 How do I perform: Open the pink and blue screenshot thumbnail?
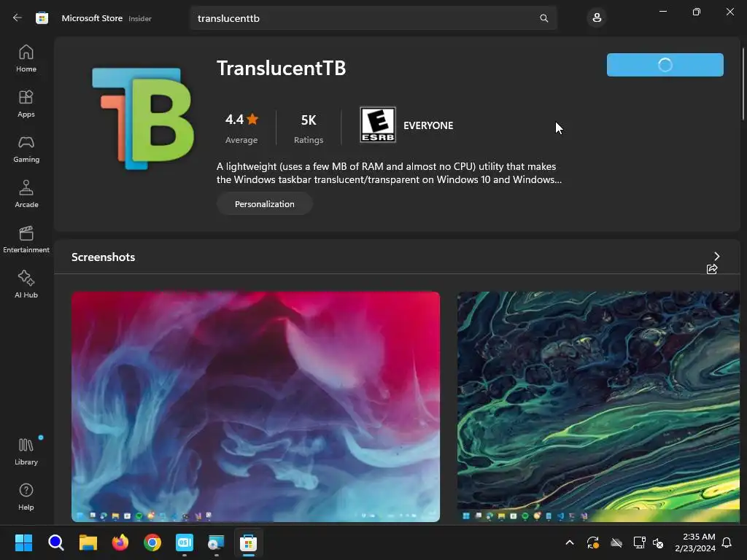tap(255, 407)
